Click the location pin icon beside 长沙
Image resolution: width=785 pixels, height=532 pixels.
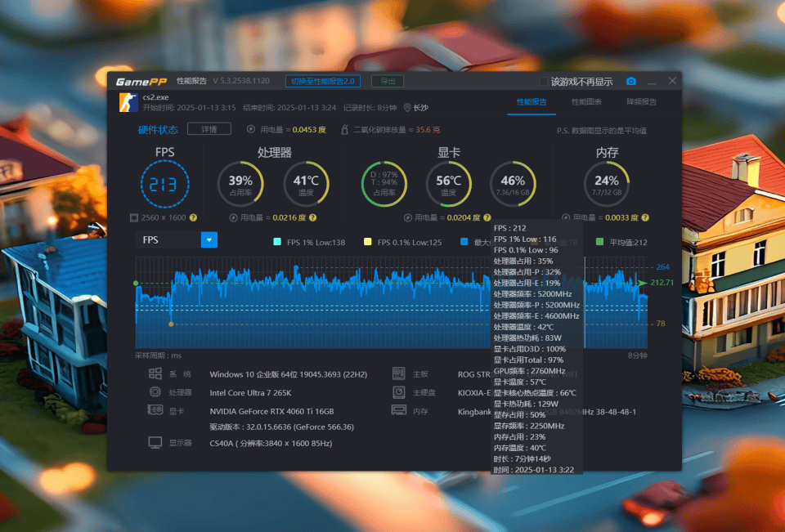click(x=407, y=108)
